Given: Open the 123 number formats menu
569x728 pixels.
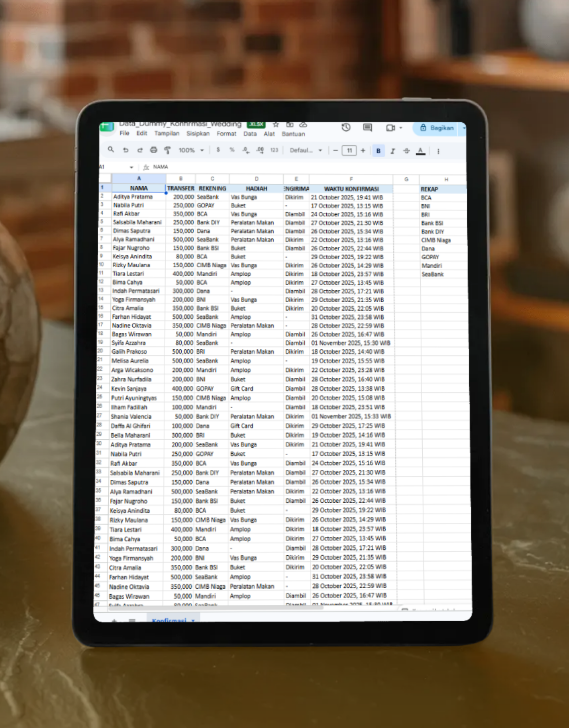Looking at the screenshot, I should [274, 150].
